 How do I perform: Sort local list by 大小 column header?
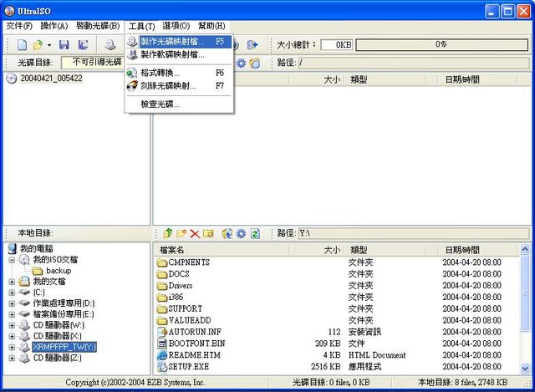(317, 250)
